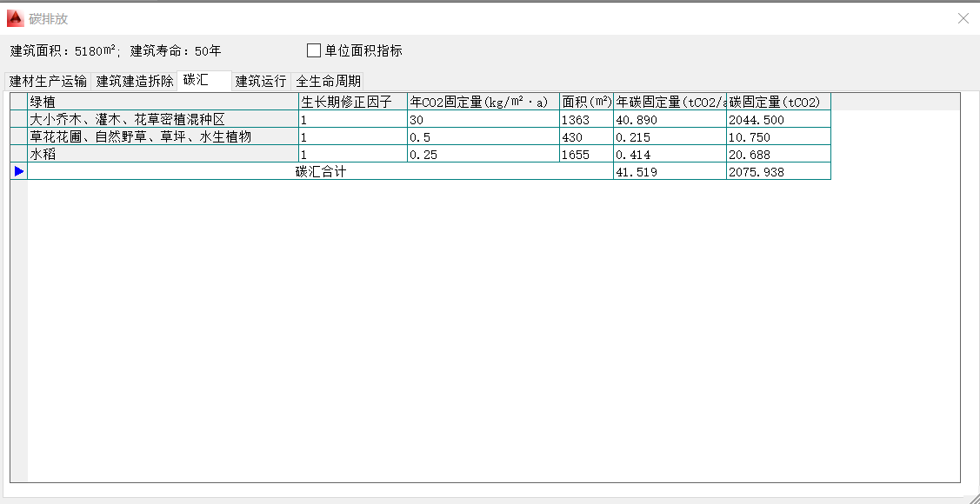Click the blue row indicator arrow
980x504 pixels.
(19, 172)
